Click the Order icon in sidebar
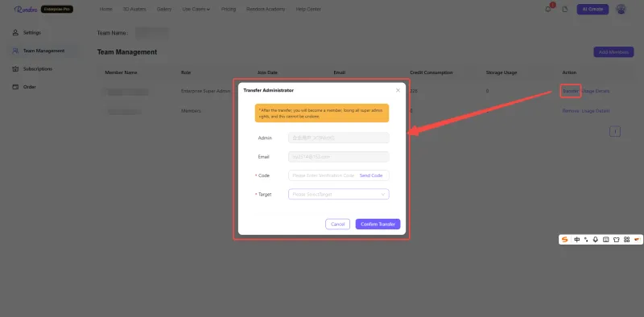 (15, 87)
